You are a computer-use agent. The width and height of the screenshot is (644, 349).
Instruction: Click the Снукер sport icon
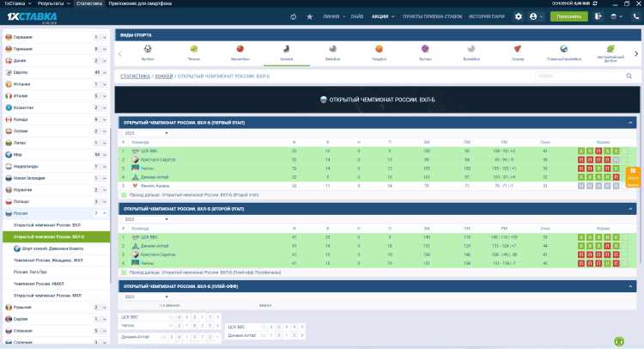pyautogui.click(x=517, y=52)
